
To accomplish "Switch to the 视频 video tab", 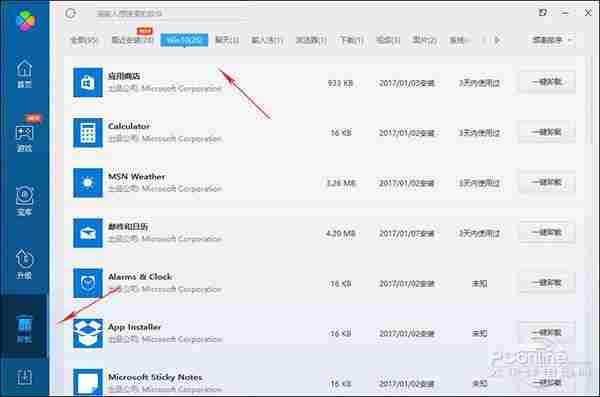I will (x=388, y=40).
